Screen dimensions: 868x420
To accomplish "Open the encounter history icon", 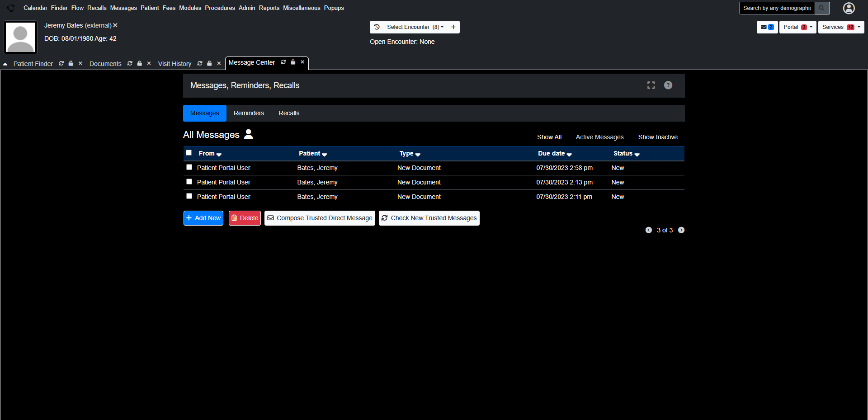I will [x=377, y=27].
